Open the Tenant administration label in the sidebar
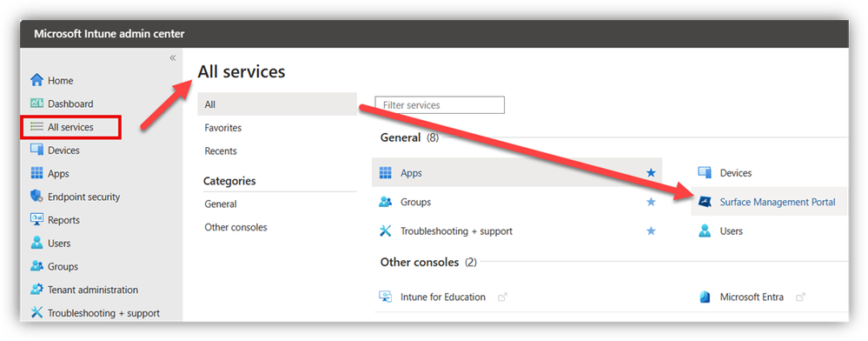 (93, 290)
